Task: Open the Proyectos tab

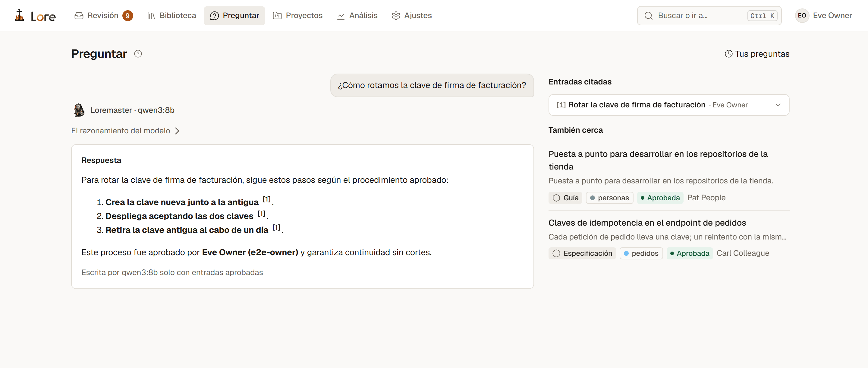Action: coord(297,15)
